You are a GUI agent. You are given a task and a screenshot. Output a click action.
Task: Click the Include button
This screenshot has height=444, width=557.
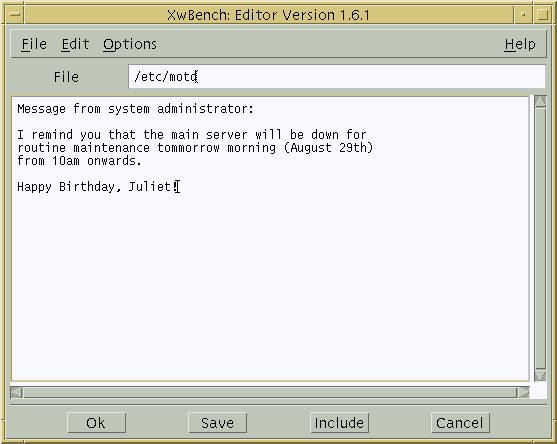click(x=339, y=423)
